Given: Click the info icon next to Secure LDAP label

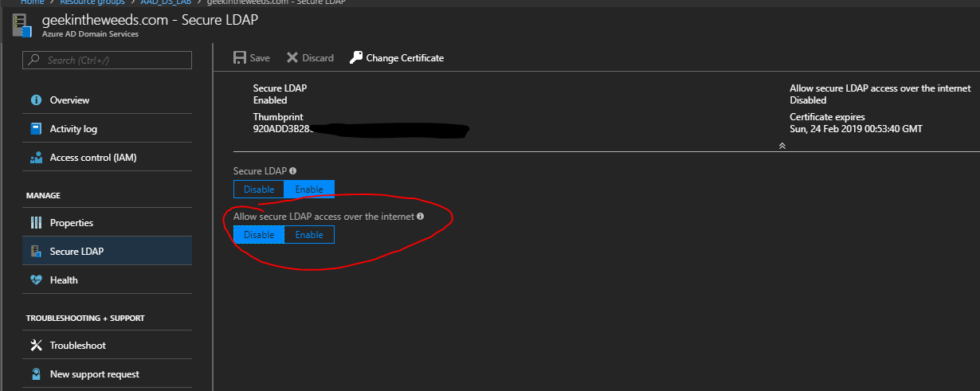Looking at the screenshot, I should click(x=293, y=171).
